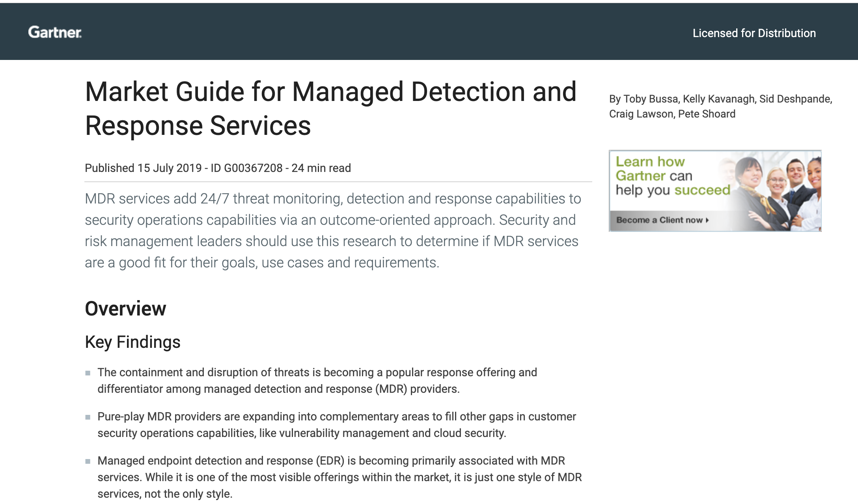Click the Learn how Gartner can help banner
The width and height of the screenshot is (858, 504).
click(715, 191)
